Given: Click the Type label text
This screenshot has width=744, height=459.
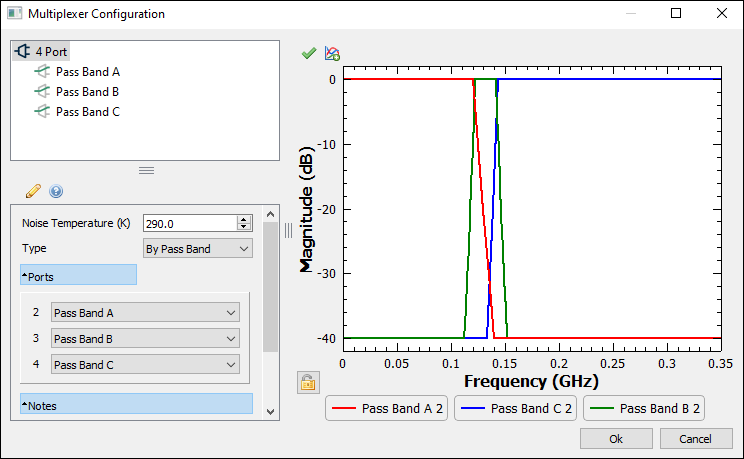Looking at the screenshot, I should pos(34,248).
